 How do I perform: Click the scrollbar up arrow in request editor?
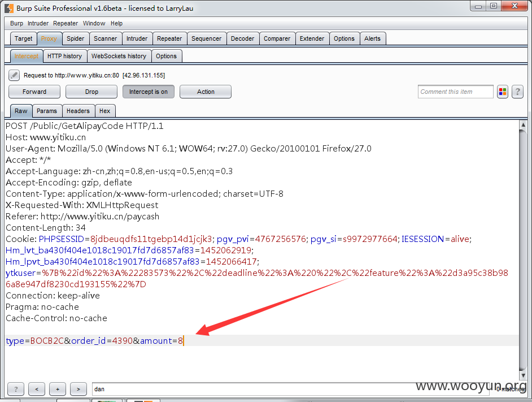point(523,125)
